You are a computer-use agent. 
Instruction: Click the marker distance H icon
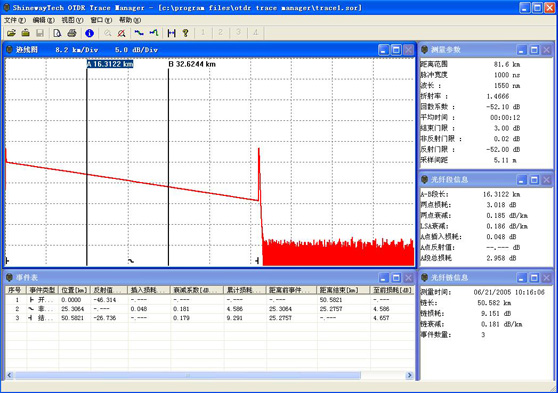(172, 33)
